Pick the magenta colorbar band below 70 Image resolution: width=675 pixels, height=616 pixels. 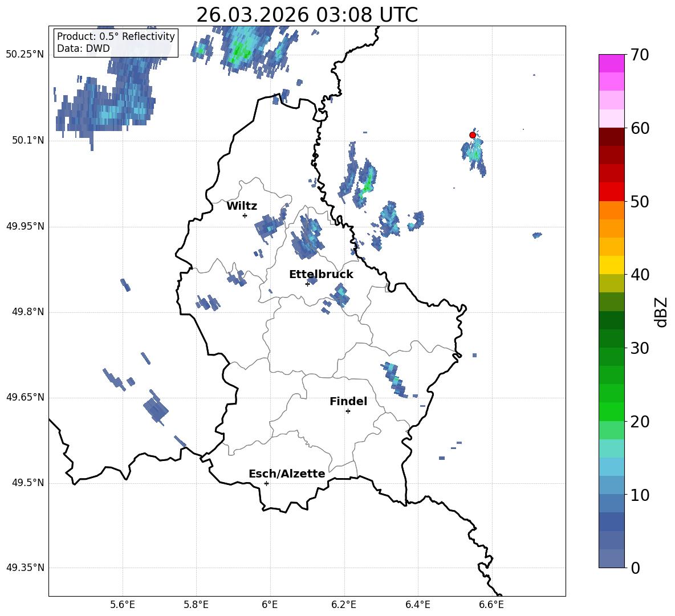coord(611,64)
